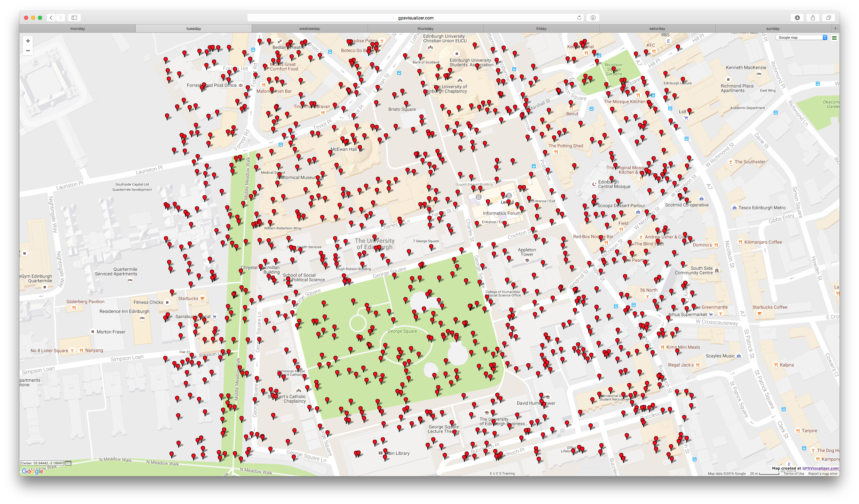Viewport: 859px width, 504px height.
Task: Zoom in the map with plus button
Action: click(28, 41)
